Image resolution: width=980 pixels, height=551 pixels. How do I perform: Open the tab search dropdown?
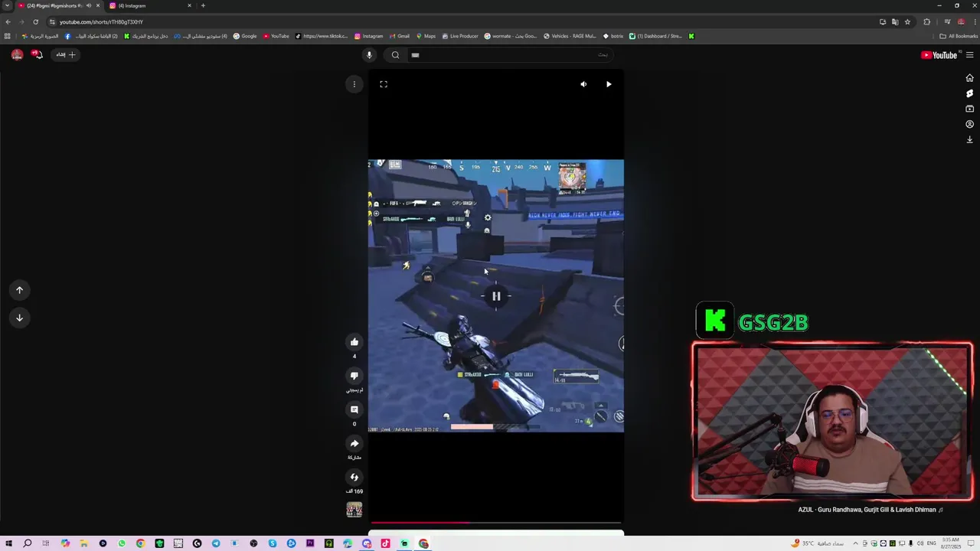click(x=7, y=5)
